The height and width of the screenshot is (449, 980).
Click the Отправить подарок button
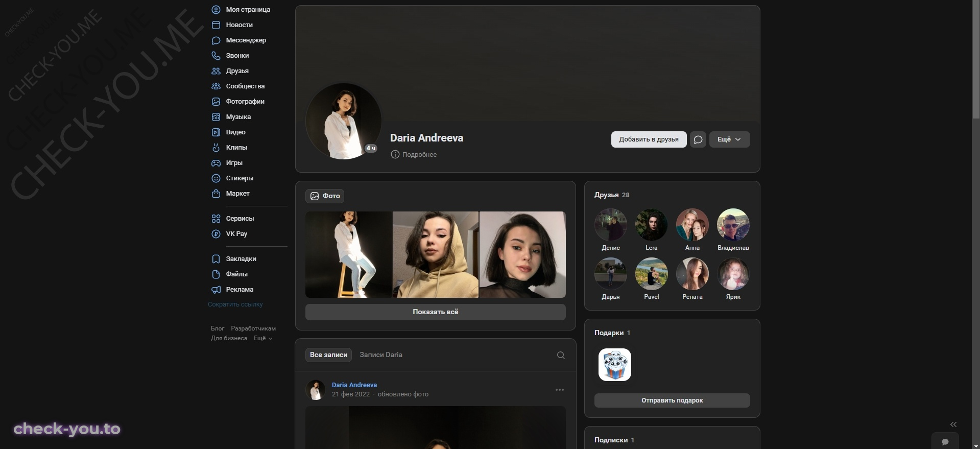(672, 400)
